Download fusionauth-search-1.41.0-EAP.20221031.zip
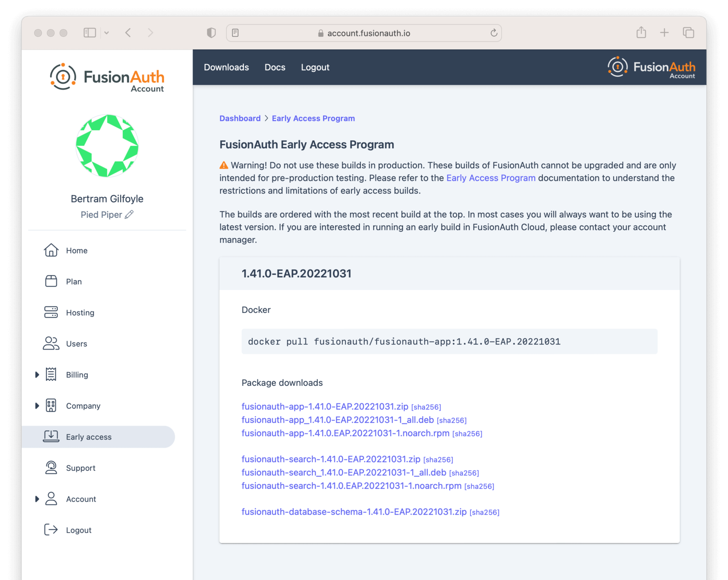The width and height of the screenshot is (728, 580). 331,459
